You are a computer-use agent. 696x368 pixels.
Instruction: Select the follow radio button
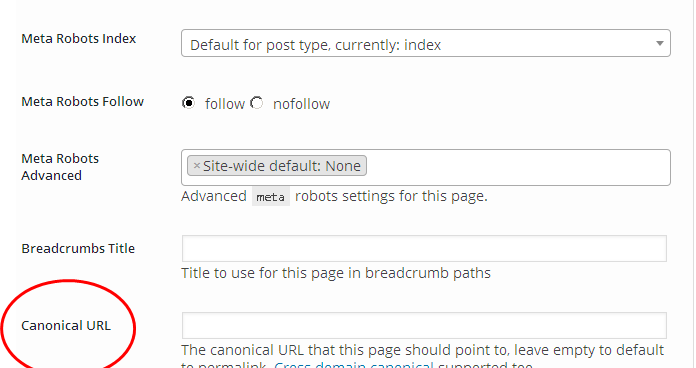coord(189,103)
